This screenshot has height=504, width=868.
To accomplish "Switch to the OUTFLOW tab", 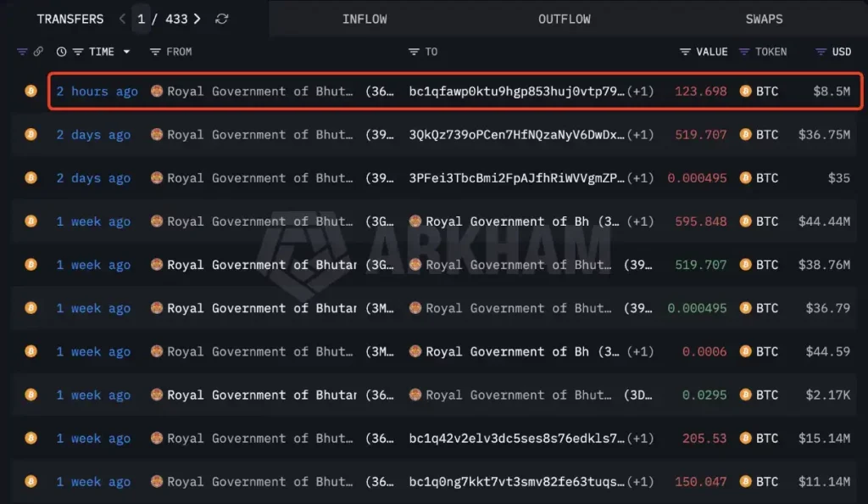I will click(564, 18).
